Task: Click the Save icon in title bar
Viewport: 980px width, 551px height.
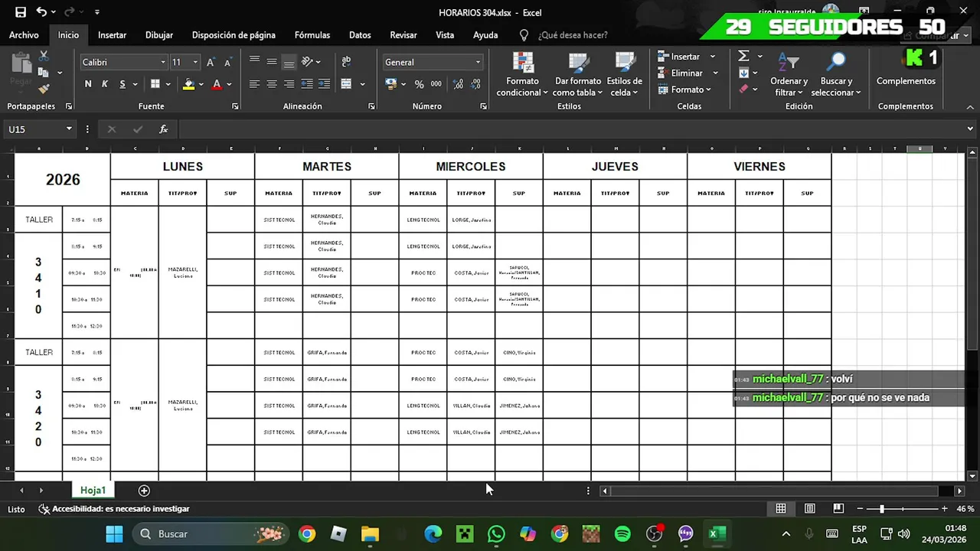Action: [21, 12]
